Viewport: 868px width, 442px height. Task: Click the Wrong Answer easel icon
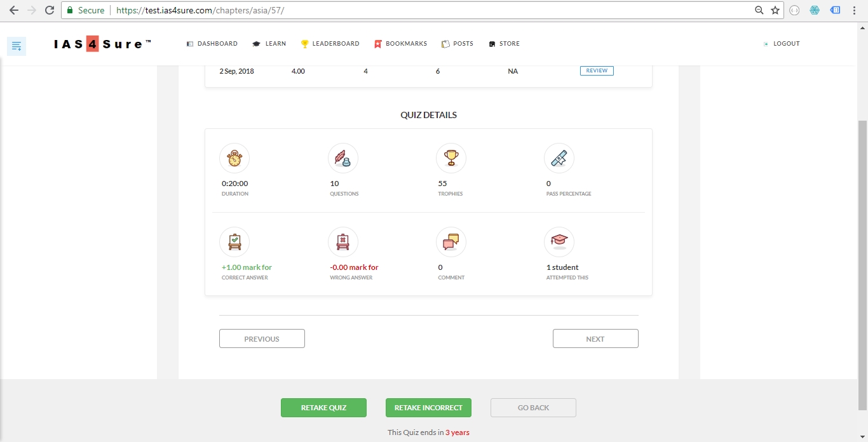point(343,242)
